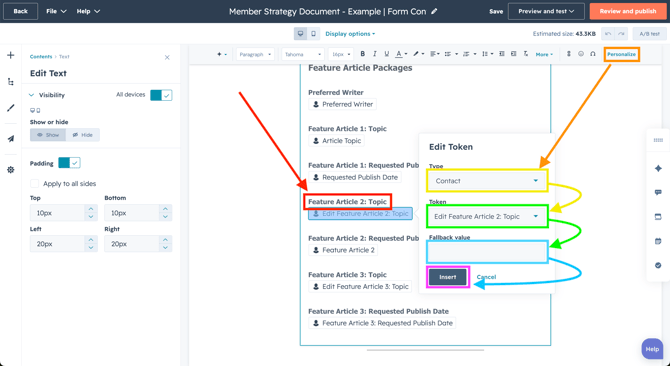Check the Apply to all sides box
The width and height of the screenshot is (670, 366).
point(34,184)
